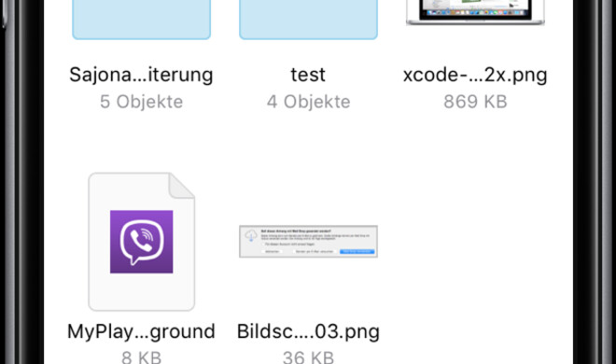Viewport: 616px width, 364px height.
Task: Select the 'Bildsc....03.png' file name
Action: coord(308,332)
